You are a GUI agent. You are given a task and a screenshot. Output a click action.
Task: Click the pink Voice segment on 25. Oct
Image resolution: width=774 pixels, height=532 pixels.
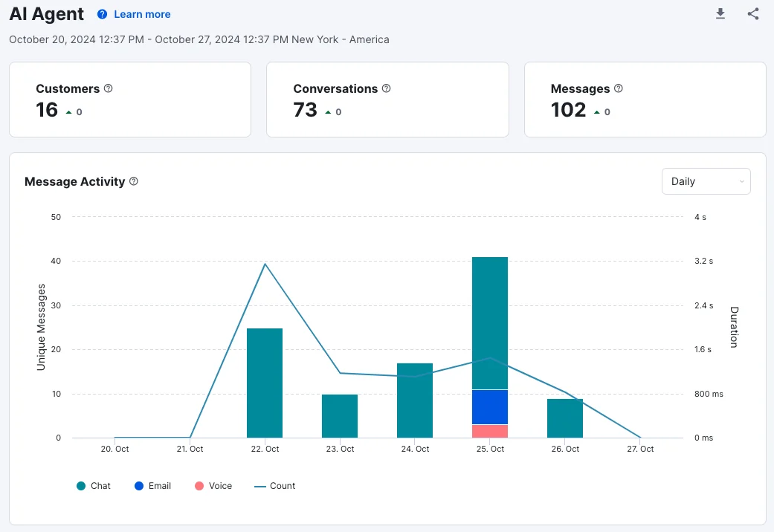[490, 432]
